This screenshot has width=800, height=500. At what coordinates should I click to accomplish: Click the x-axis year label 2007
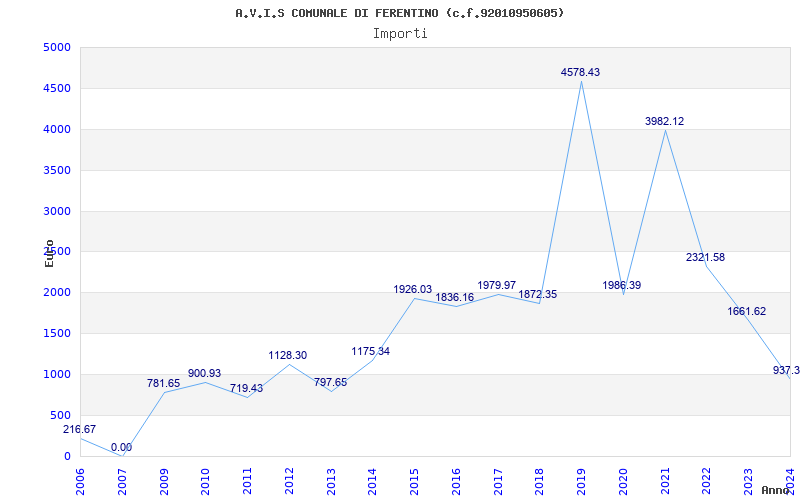click(x=122, y=481)
